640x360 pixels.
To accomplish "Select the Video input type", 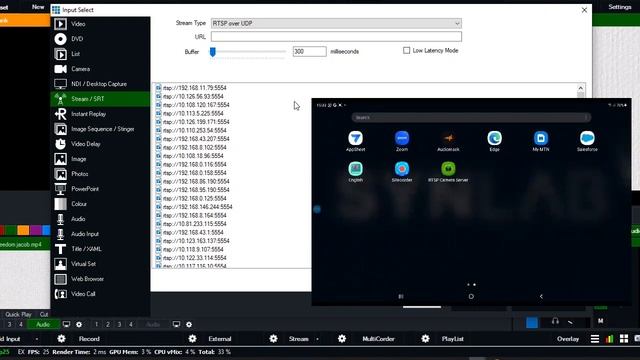I will pos(100,24).
